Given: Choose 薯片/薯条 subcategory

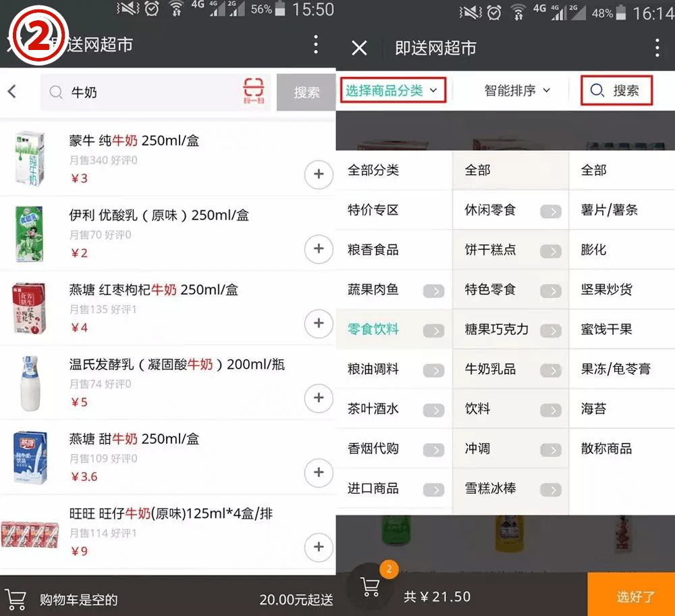Looking at the screenshot, I should pos(622,210).
